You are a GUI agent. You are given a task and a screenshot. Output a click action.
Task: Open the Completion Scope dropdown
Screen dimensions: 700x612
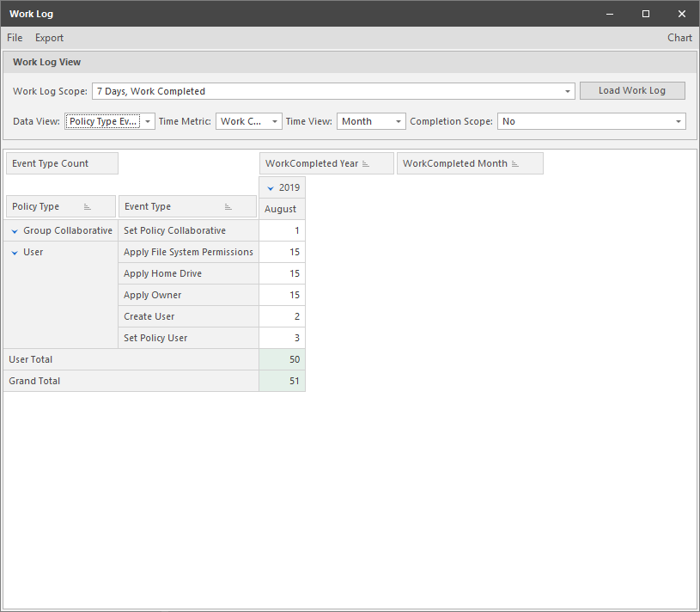click(x=678, y=121)
